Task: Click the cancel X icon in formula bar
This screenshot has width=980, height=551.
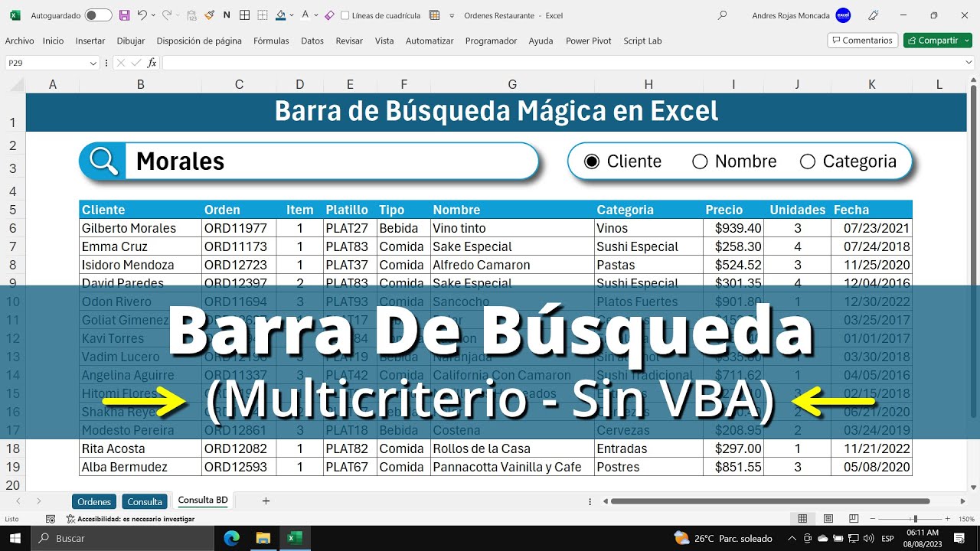Action: point(122,63)
